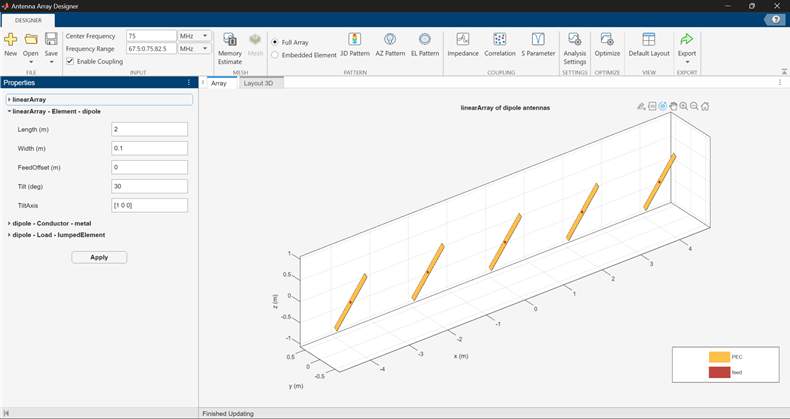Click the feed legend color swatch
Screen dimensions: 790x419
(719, 372)
